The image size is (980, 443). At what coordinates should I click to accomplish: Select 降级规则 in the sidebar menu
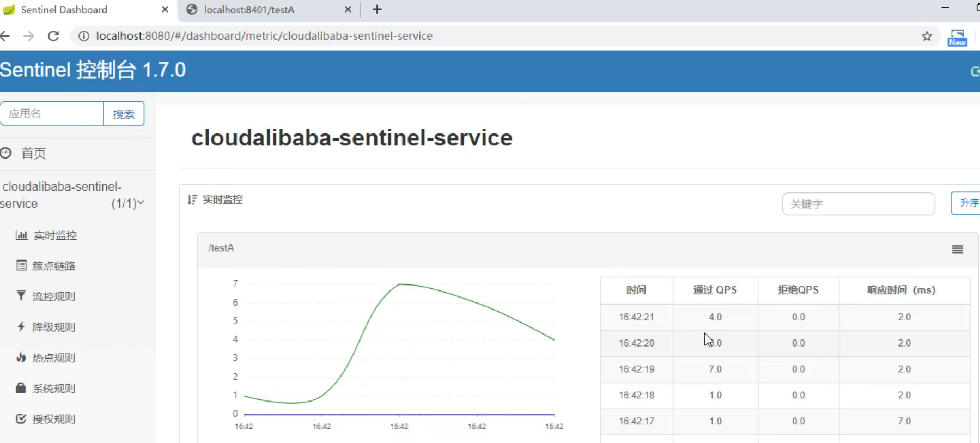point(53,327)
